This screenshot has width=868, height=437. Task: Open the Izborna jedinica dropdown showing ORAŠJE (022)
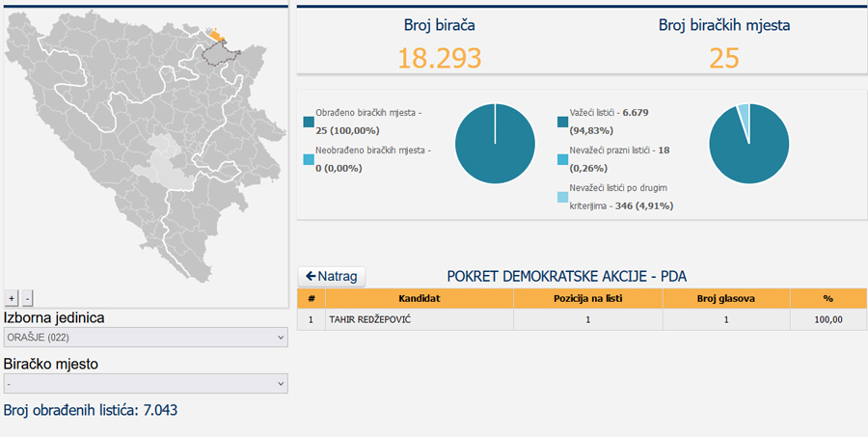pos(146,338)
